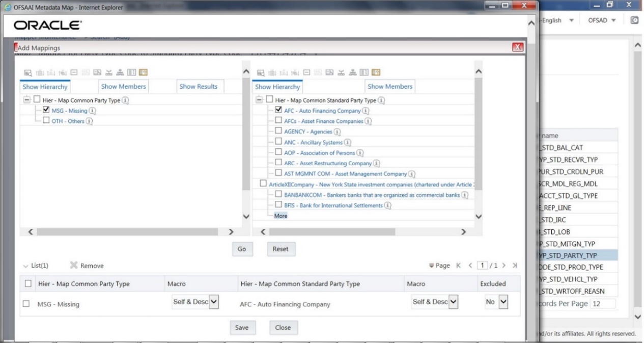The height and width of the screenshot is (343, 644).
Task: Open info icon beside Hier - Map Common Standard Party Type
Action: pos(382,100)
